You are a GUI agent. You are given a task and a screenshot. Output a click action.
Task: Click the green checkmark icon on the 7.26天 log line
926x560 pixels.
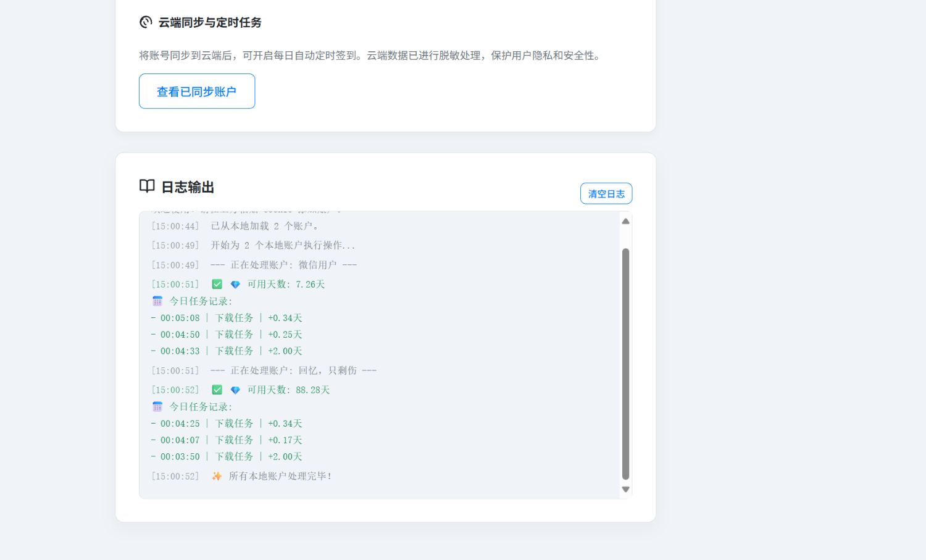click(217, 284)
